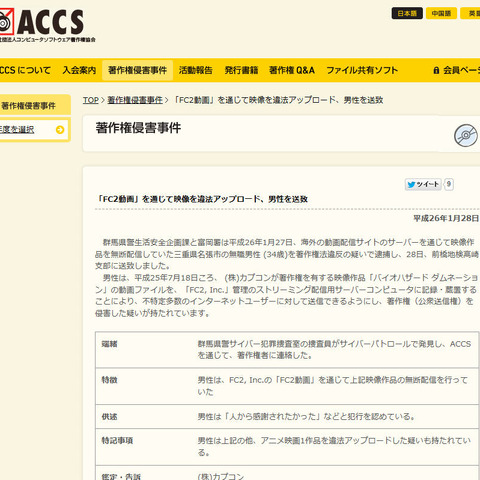Image resolution: width=480 pixels, height=480 pixels.
Task: Open the 入会案内 menu item
Action: (79, 70)
